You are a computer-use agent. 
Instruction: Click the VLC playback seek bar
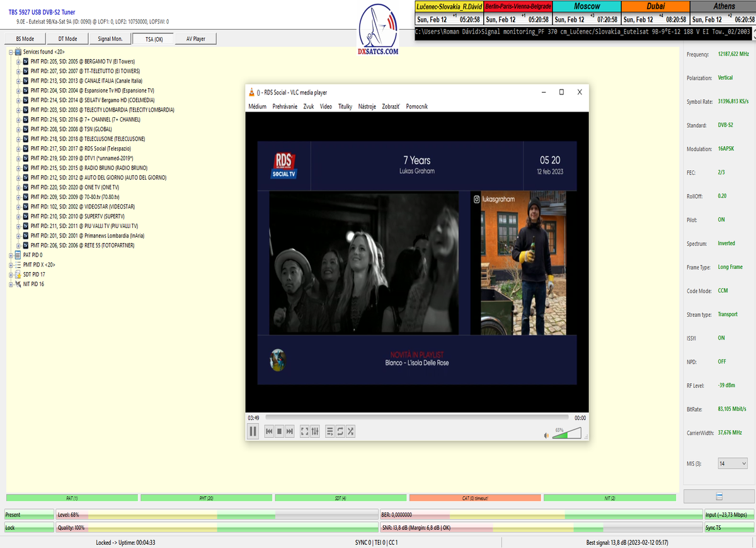click(x=417, y=418)
